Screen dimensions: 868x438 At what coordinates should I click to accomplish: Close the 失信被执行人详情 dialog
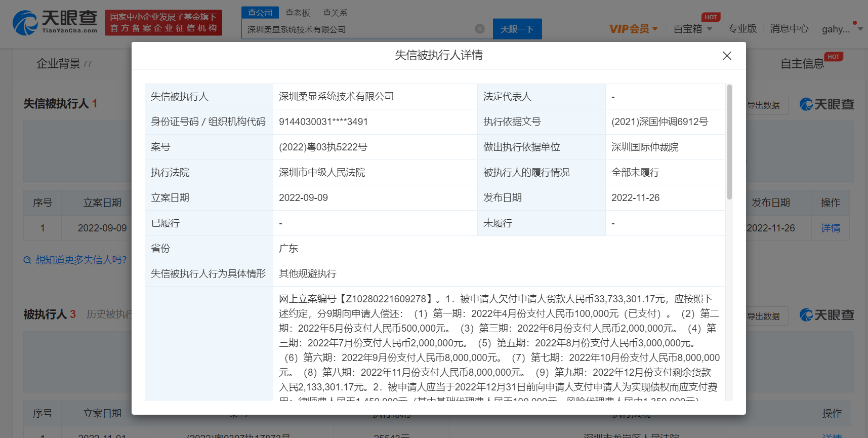pos(727,56)
